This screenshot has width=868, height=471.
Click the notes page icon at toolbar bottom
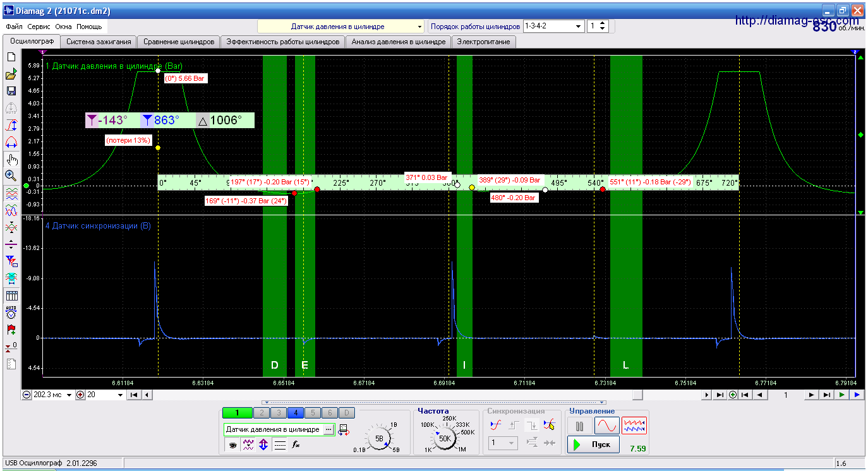click(11, 364)
